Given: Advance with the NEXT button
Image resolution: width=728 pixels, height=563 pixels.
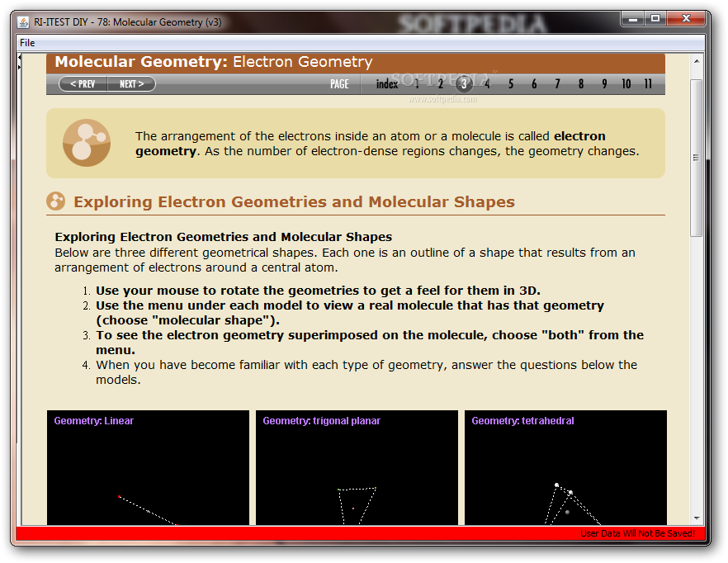Looking at the screenshot, I should click(x=131, y=84).
